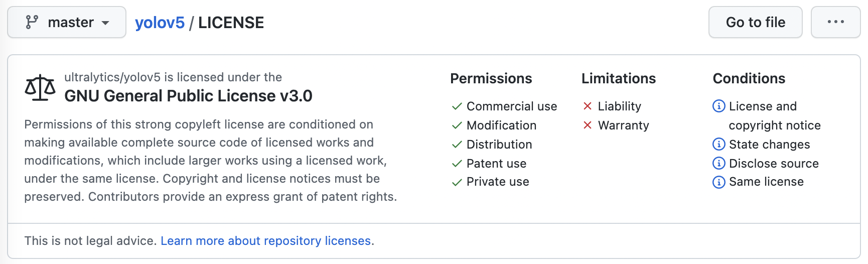
Task: Click the git branch icon
Action: [x=32, y=22]
